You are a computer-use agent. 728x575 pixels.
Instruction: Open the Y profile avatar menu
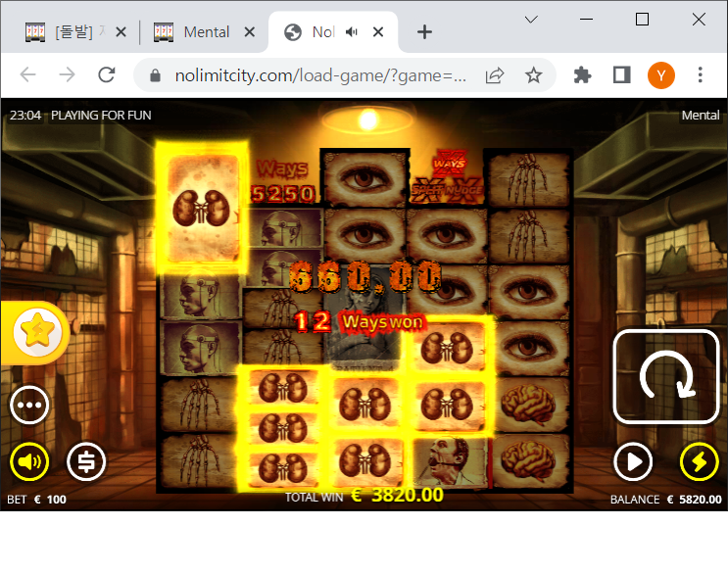[661, 75]
